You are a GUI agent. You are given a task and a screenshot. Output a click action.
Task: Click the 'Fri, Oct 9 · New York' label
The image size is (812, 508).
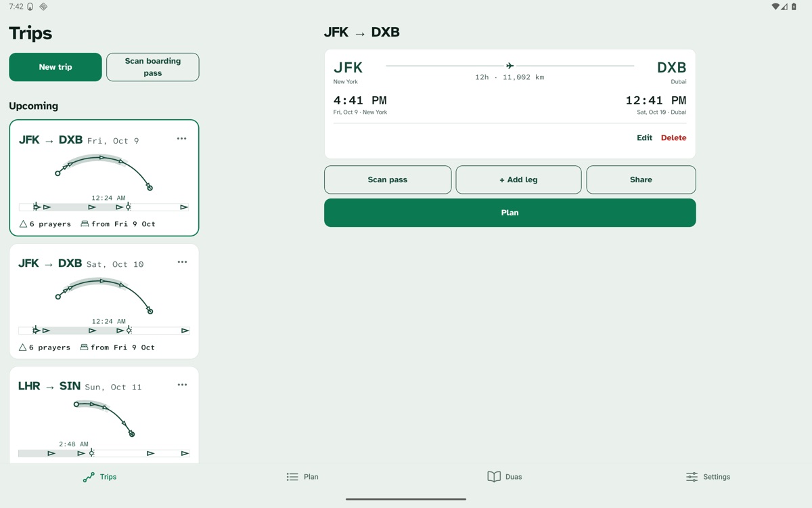pos(360,112)
